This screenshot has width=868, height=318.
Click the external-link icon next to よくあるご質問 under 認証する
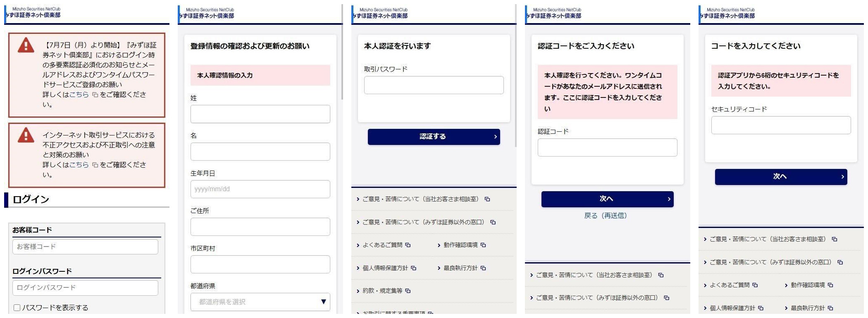click(408, 245)
